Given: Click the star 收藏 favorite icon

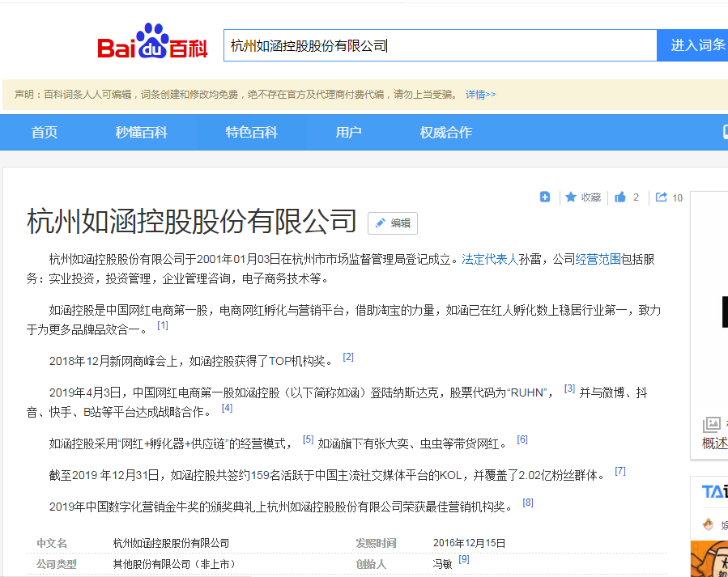Looking at the screenshot, I should [571, 197].
